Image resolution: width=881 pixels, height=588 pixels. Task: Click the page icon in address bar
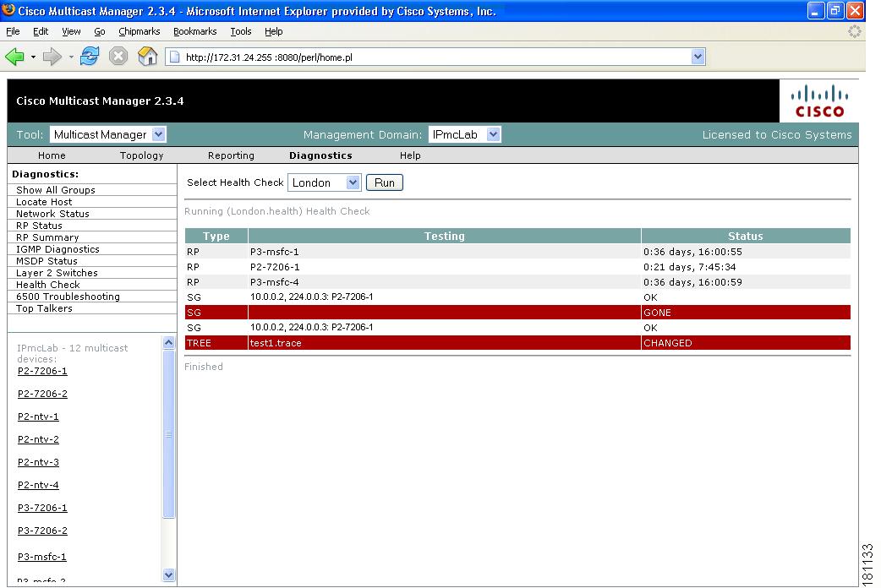tap(175, 57)
